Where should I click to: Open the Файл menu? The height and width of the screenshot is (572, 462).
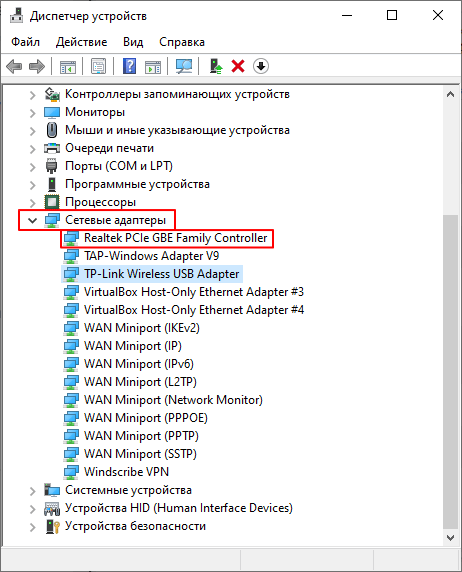tap(25, 42)
